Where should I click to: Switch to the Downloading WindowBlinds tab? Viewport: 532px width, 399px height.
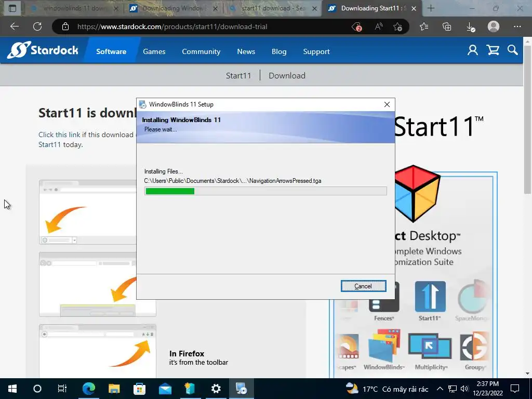tap(174, 8)
